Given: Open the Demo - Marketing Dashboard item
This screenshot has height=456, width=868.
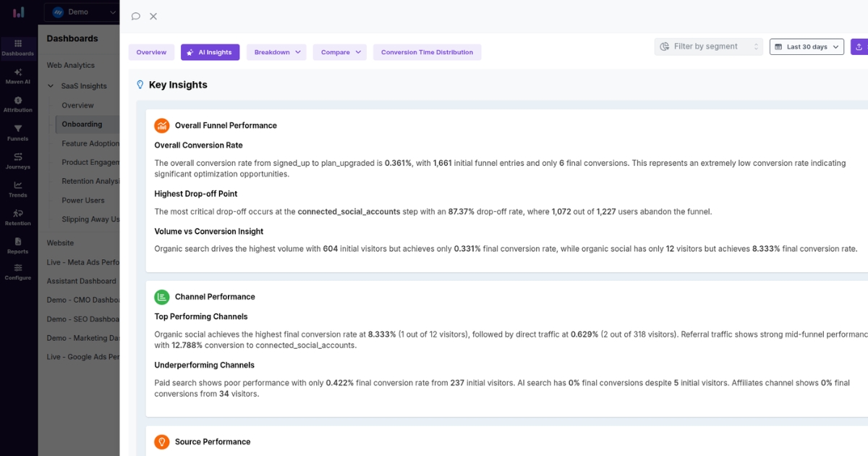Looking at the screenshot, I should coord(83,338).
